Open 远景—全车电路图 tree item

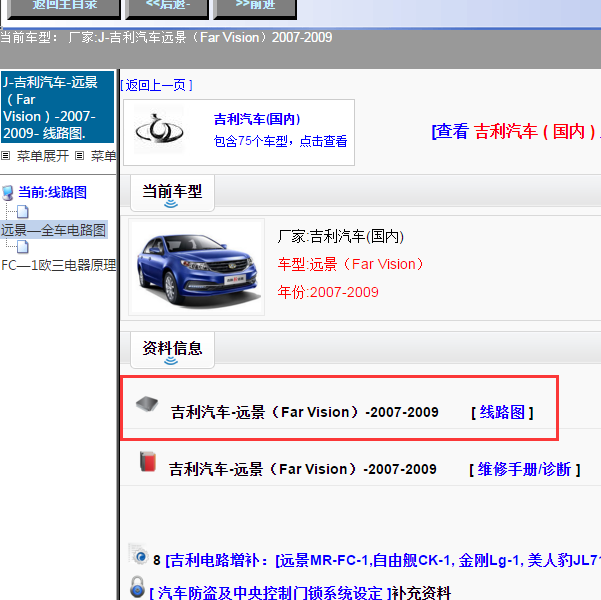tap(53, 230)
